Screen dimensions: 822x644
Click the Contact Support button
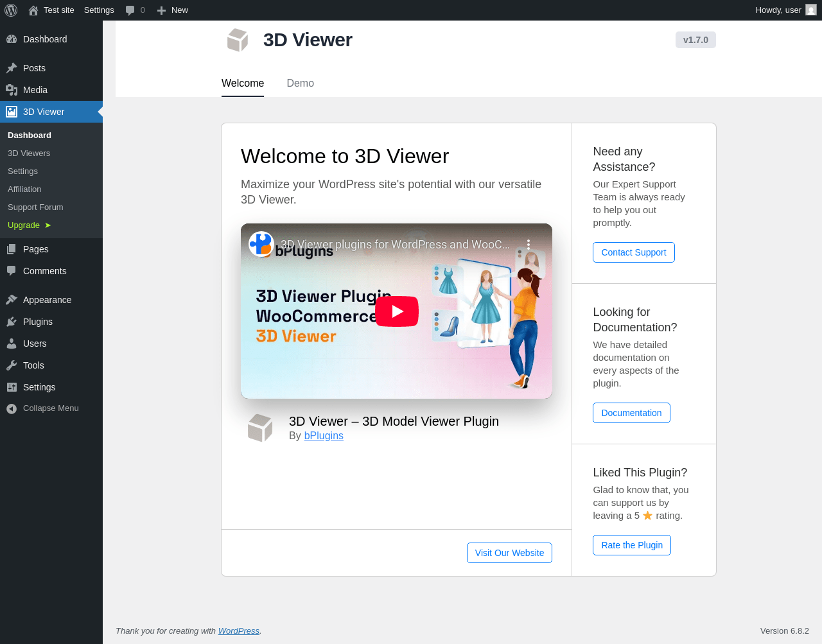pyautogui.click(x=634, y=252)
